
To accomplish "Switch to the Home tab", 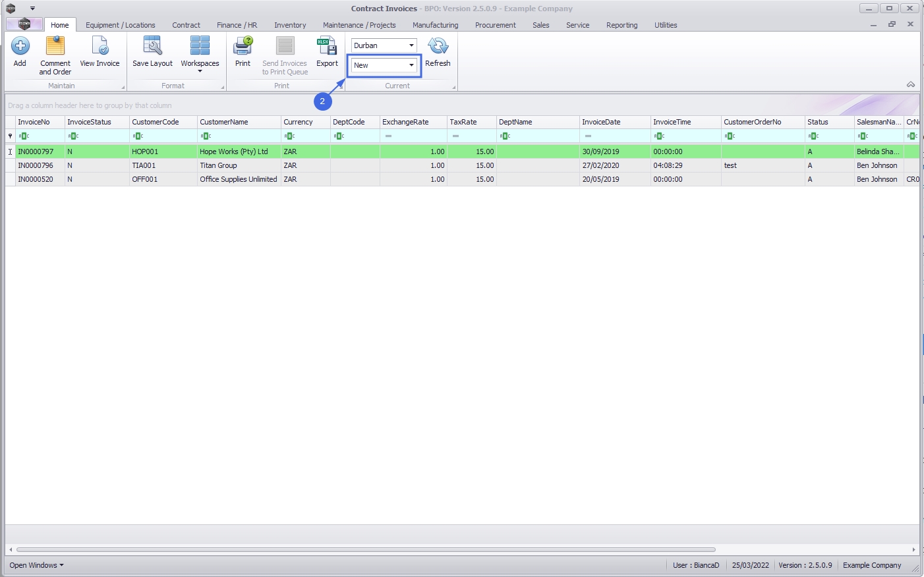I will coord(60,25).
